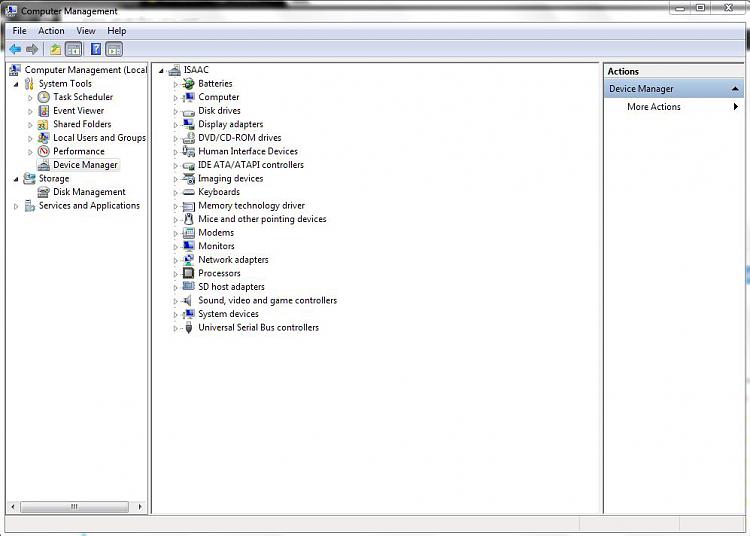Expand the Computer device category

pyautogui.click(x=175, y=98)
